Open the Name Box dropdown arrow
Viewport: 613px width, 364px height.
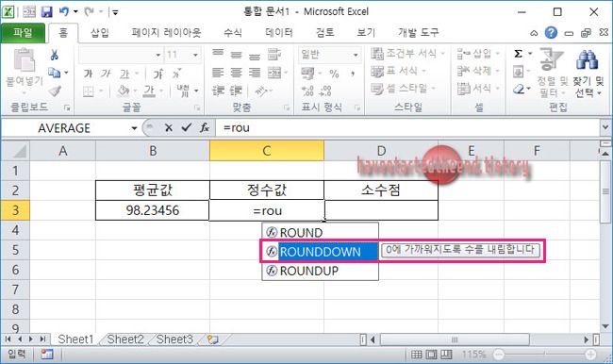(134, 128)
